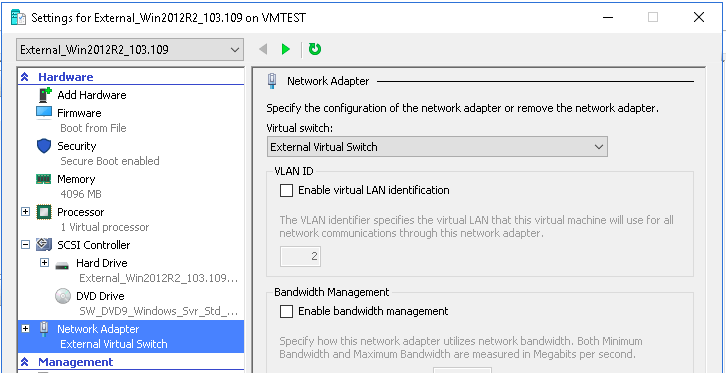Select the Processor icon
Viewport: 726px width, 373px height.
click(x=44, y=212)
